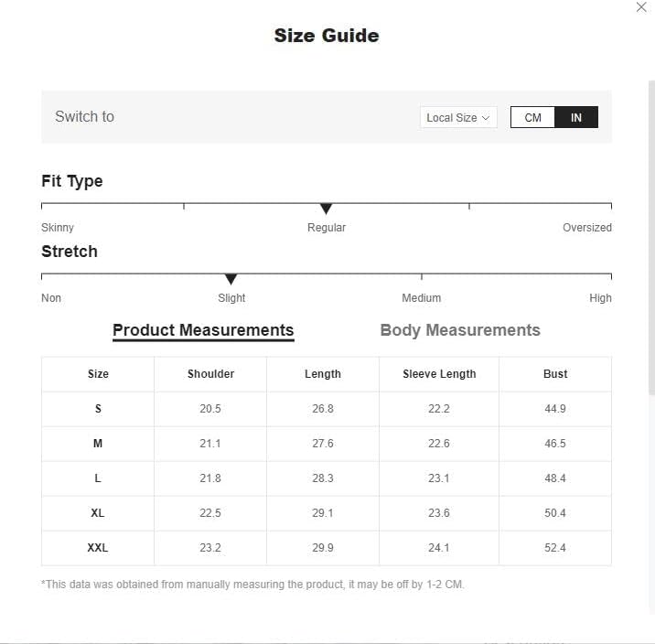This screenshot has width=655, height=644.
Task: Switch units to CM
Action: point(532,117)
